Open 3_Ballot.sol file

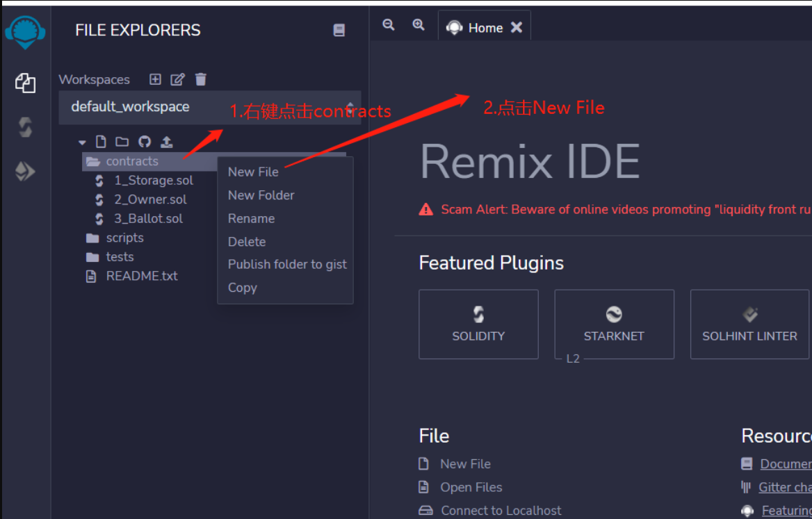coord(148,219)
